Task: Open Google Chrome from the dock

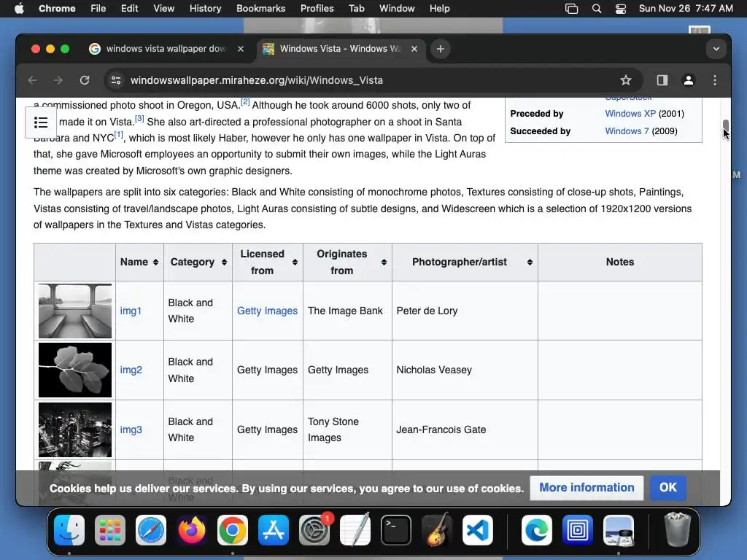Action: click(x=233, y=530)
